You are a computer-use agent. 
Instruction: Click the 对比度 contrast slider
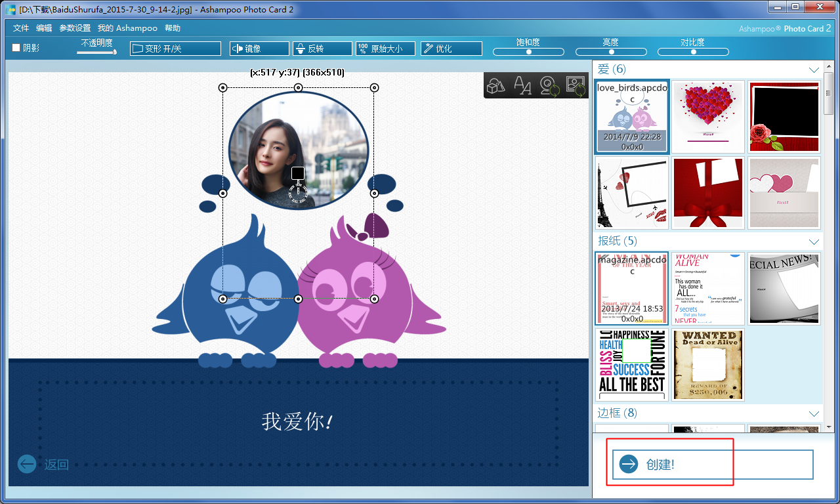[x=693, y=52]
